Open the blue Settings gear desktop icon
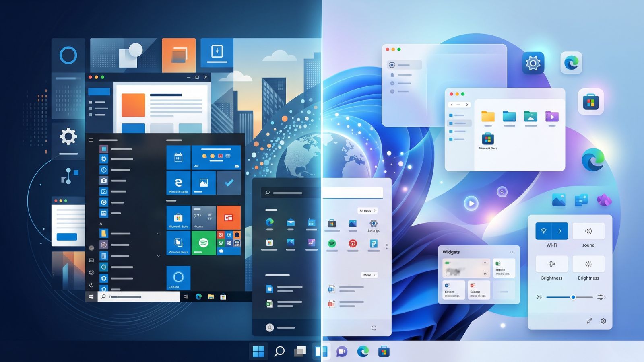Screen dimensions: 644x362 tap(533, 63)
